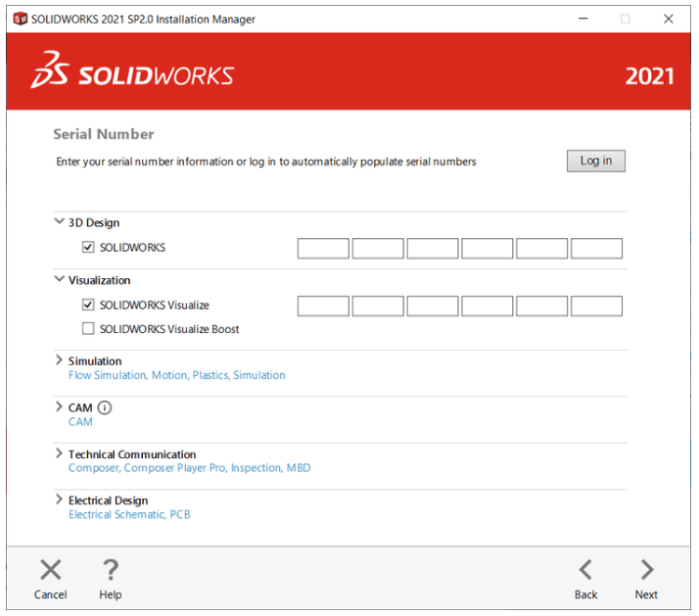The image size is (699, 616).
Task: Minimize the Installation Manager window
Action: (583, 19)
